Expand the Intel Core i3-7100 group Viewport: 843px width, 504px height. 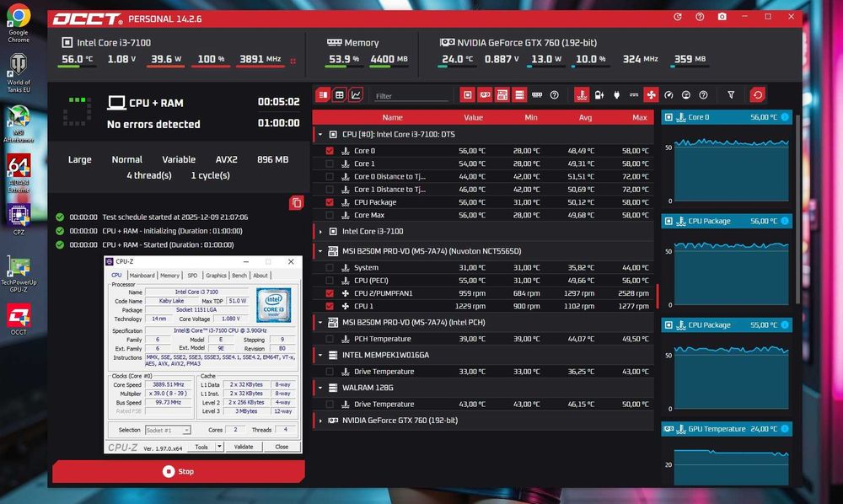(320, 232)
